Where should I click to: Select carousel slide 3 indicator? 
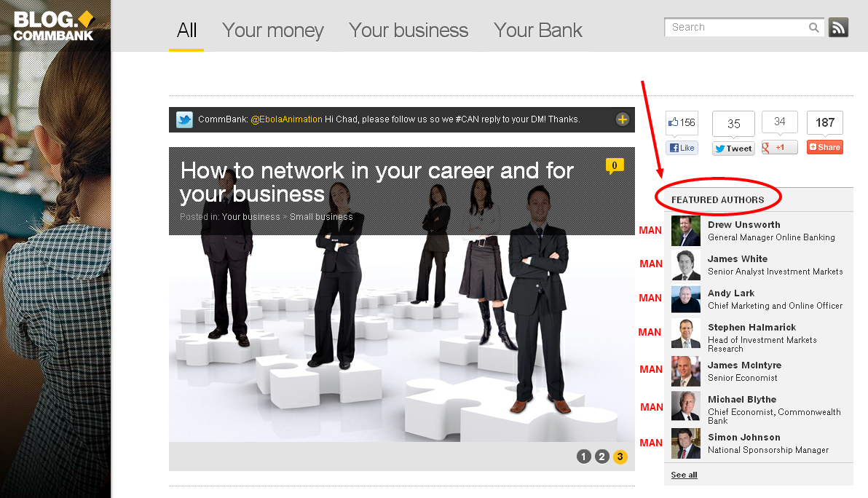tap(620, 456)
